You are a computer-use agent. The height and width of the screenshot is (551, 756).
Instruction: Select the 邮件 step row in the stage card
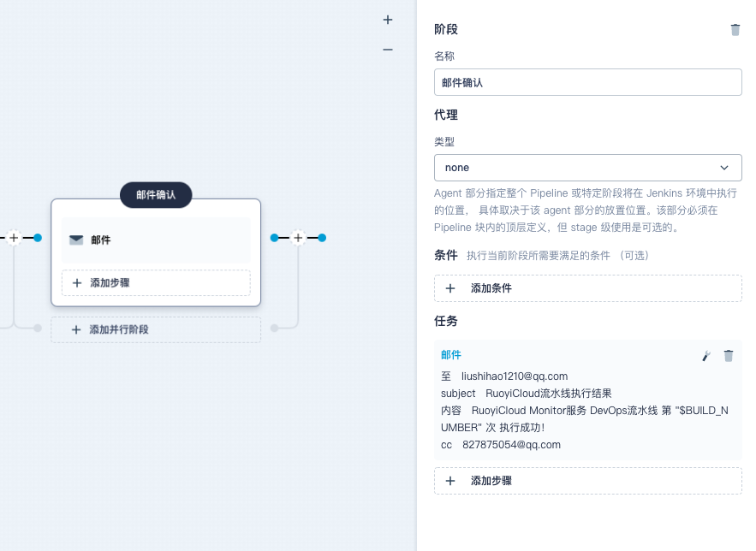click(155, 240)
